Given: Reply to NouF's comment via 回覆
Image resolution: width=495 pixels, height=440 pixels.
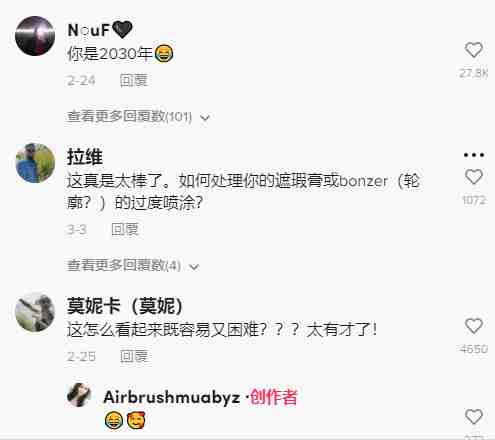Looking at the screenshot, I should [x=134, y=80].
